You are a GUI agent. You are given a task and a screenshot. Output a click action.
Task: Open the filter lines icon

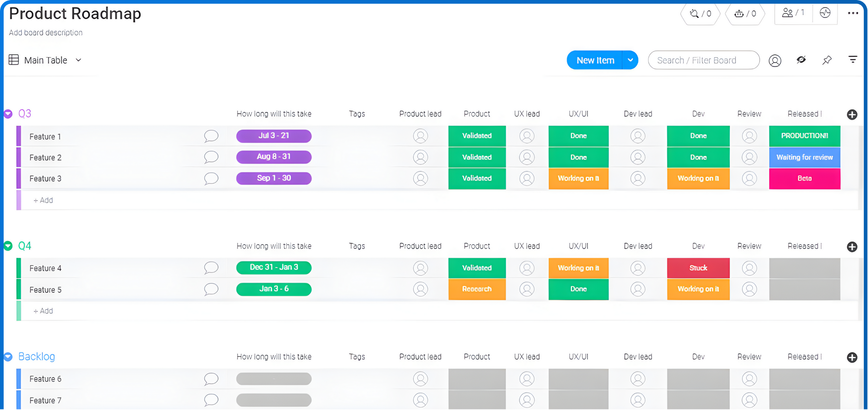point(852,60)
